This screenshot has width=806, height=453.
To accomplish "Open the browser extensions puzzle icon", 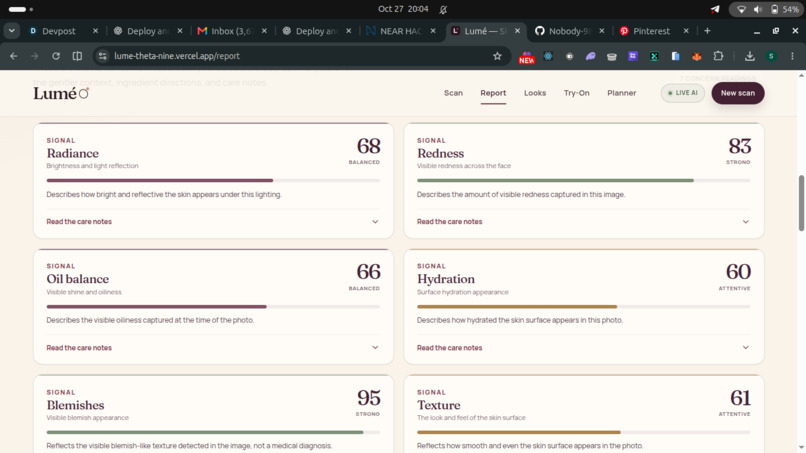I will pos(718,56).
